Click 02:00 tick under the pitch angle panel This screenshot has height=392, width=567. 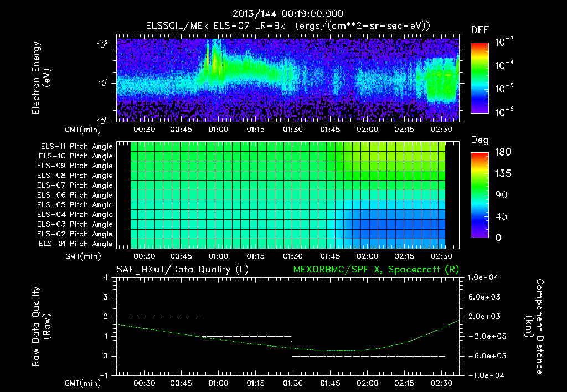point(368,257)
